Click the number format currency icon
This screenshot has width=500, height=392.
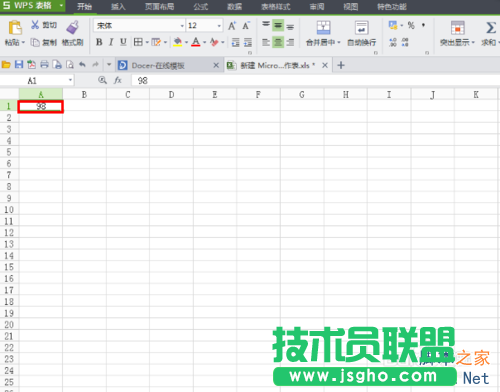pyautogui.click(x=393, y=25)
